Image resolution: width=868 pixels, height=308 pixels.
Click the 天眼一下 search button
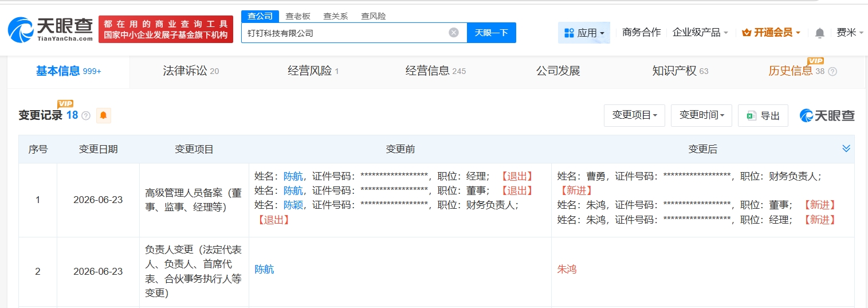coord(492,33)
